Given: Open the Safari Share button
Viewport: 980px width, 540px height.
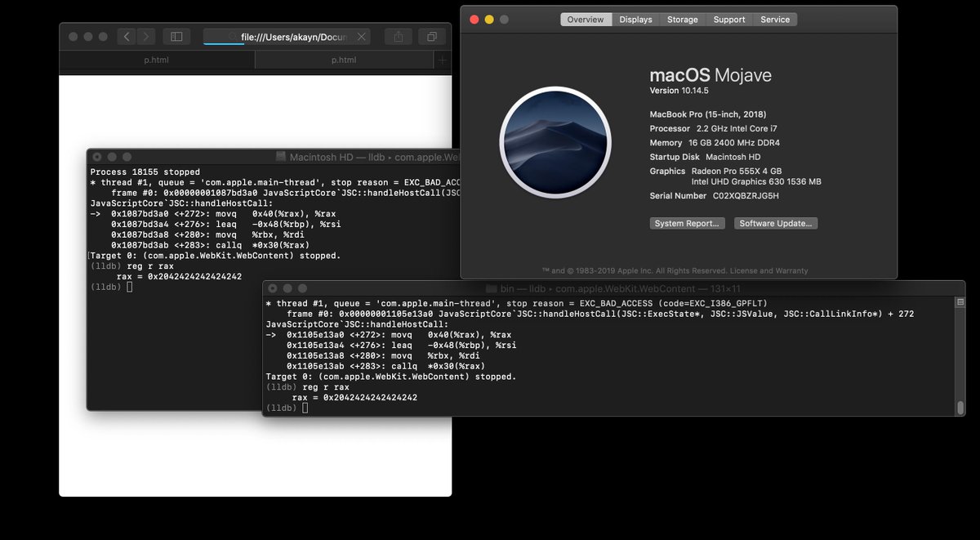Looking at the screenshot, I should pos(399,37).
